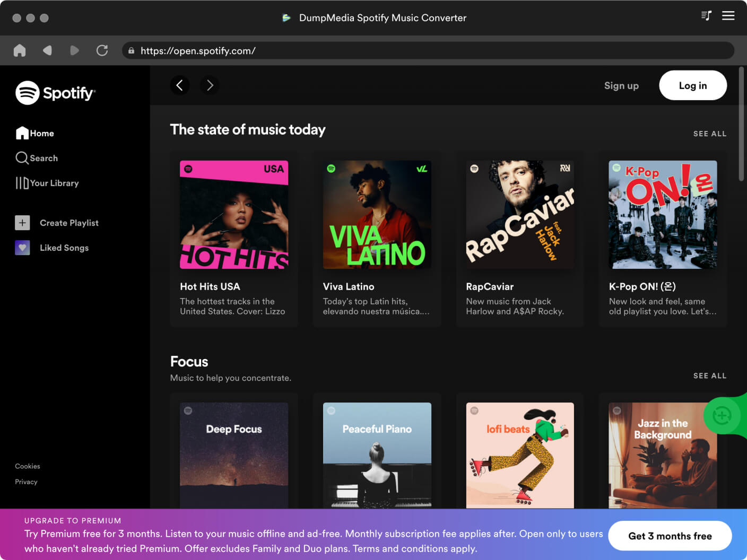Open the RapCaviar playlist cover
This screenshot has width=747, height=560.
519,214
